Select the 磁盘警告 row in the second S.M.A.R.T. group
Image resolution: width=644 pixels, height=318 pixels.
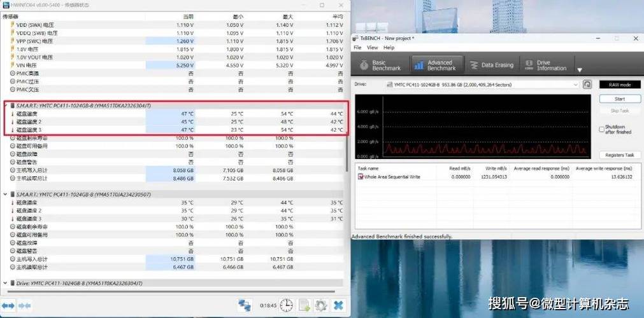click(x=173, y=251)
